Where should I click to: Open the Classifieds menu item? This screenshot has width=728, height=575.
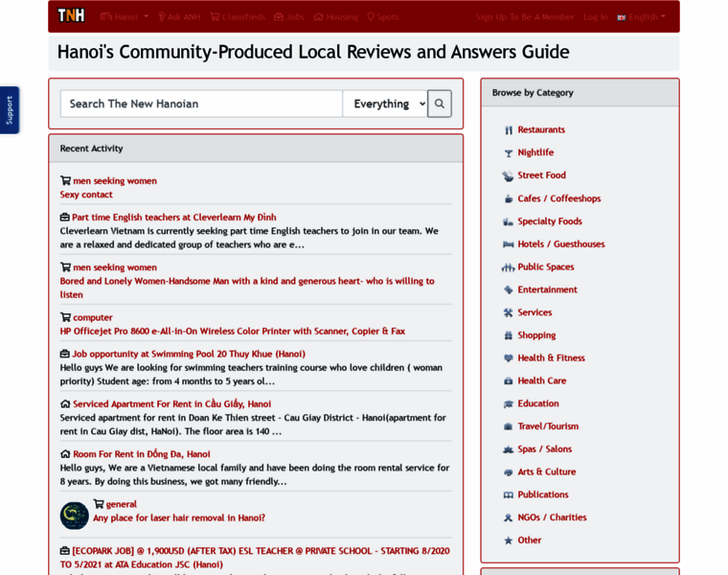[238, 16]
